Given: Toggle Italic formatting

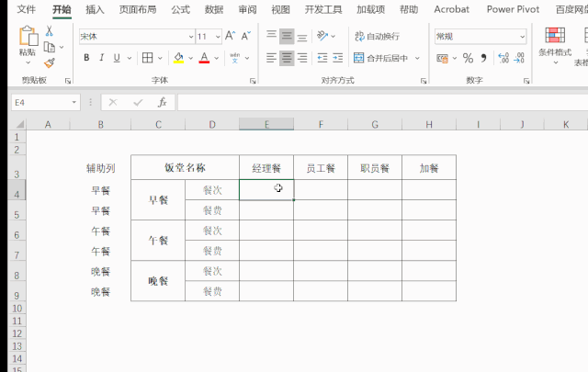Looking at the screenshot, I should click(102, 58).
